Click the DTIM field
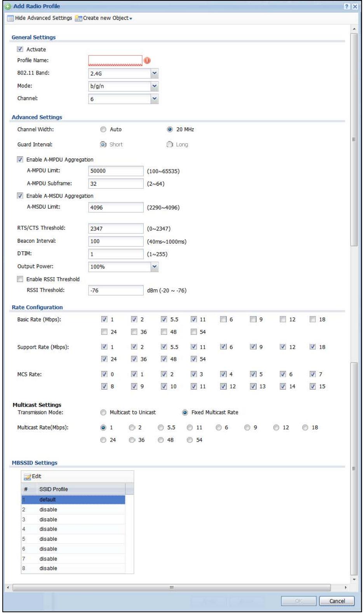 point(116,254)
